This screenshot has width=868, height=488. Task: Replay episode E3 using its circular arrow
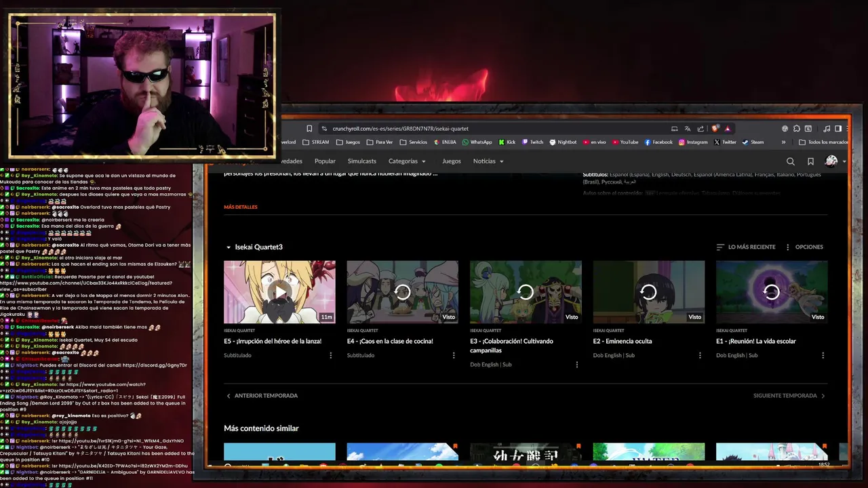point(526,292)
